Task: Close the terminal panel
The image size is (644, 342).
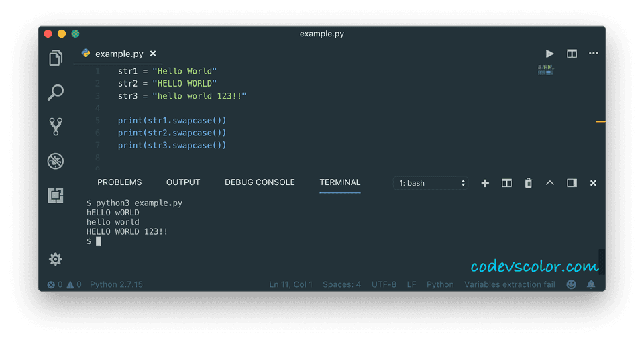Action: click(x=593, y=183)
